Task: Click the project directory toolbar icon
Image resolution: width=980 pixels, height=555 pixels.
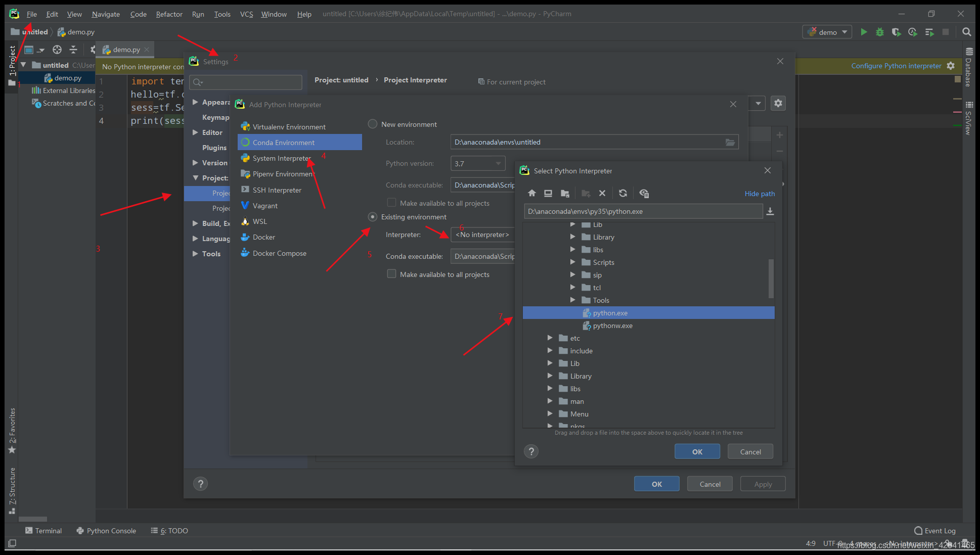Action: 565,193
